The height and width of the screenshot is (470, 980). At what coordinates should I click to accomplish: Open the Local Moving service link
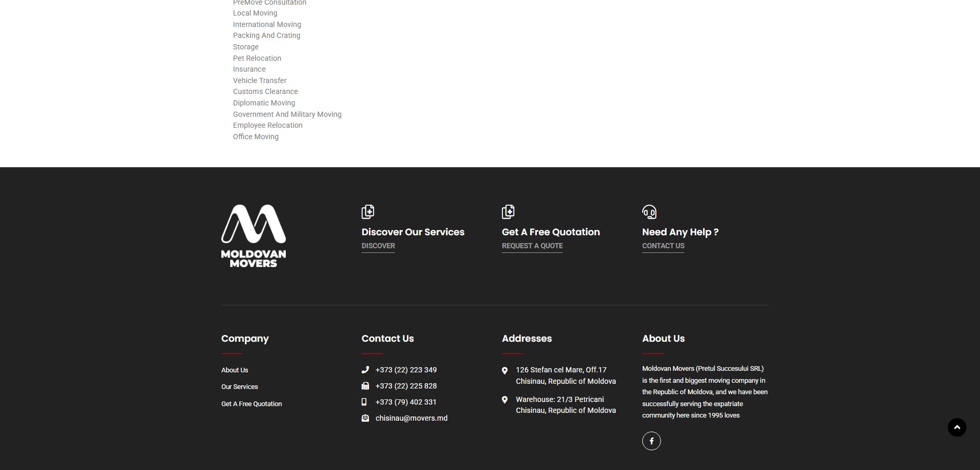coord(255,13)
